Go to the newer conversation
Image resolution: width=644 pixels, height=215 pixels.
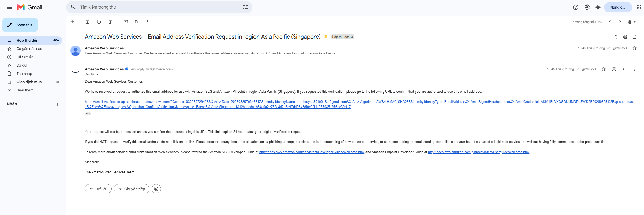(x=610, y=22)
